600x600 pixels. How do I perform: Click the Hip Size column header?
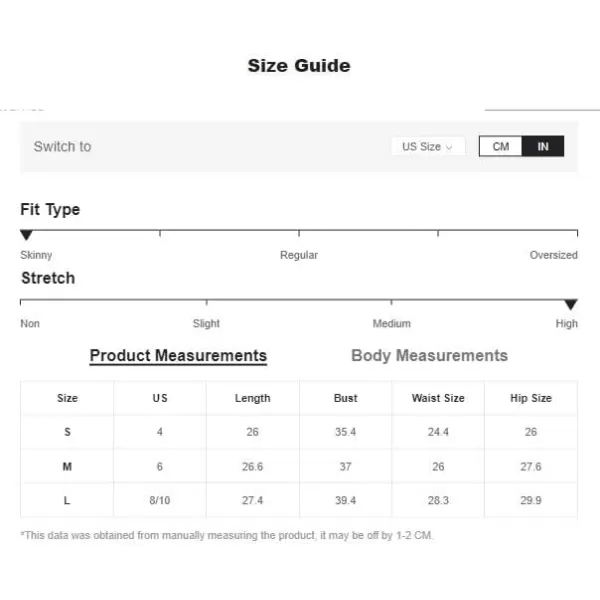[x=531, y=398]
